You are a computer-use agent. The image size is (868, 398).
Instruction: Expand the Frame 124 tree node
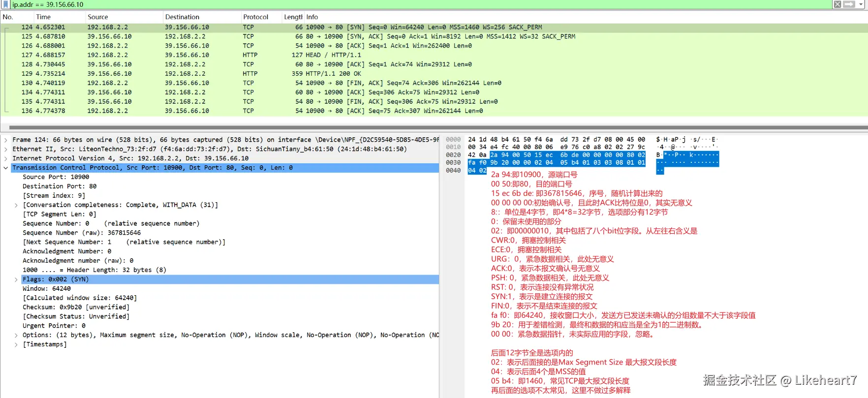click(6, 140)
